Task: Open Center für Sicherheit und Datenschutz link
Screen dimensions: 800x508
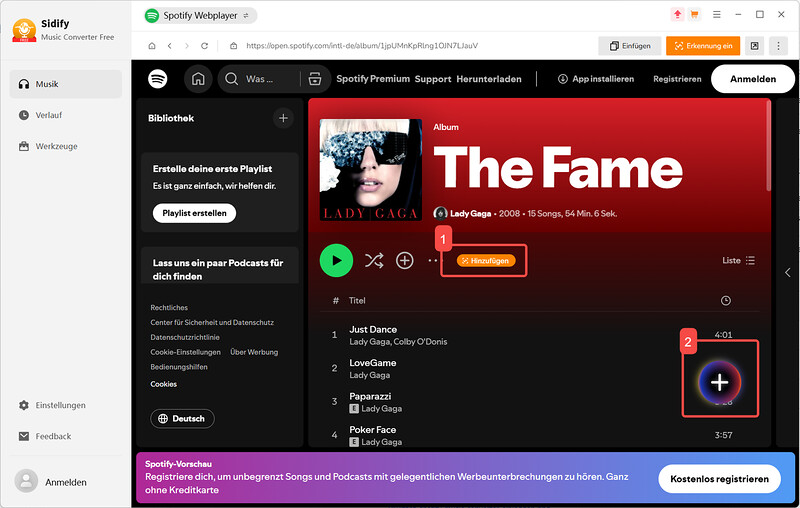Action: [212, 322]
